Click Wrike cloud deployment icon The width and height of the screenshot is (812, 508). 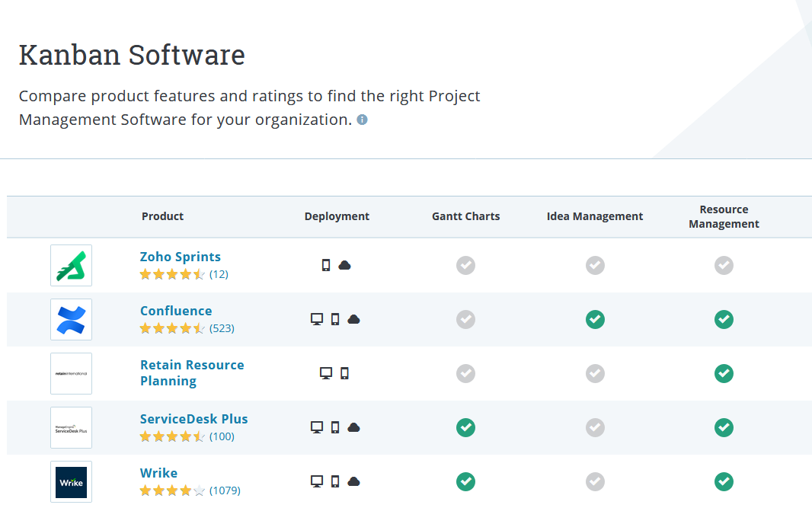point(353,481)
